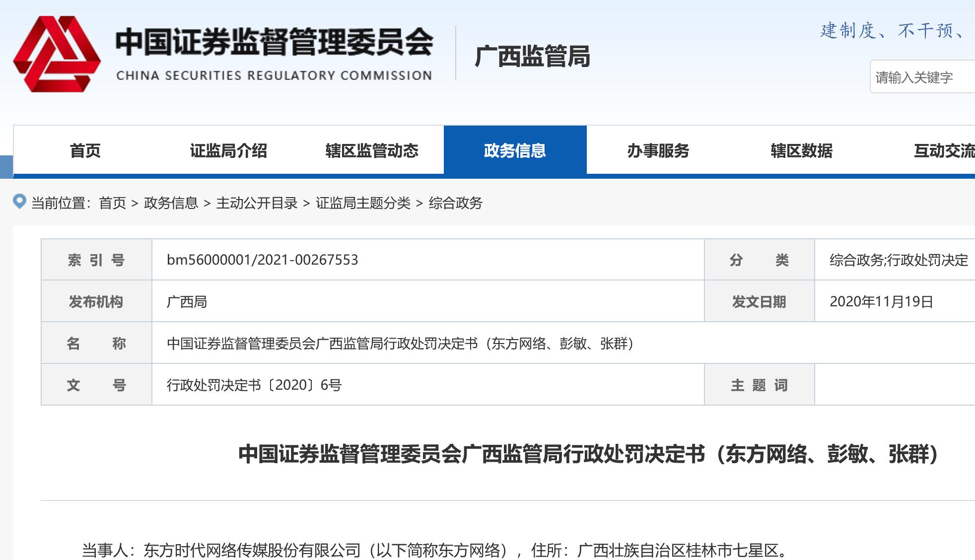Viewport: 975px width, 560px height.
Task: Click index number bm56000001/2021-00267553
Action: coord(262,260)
